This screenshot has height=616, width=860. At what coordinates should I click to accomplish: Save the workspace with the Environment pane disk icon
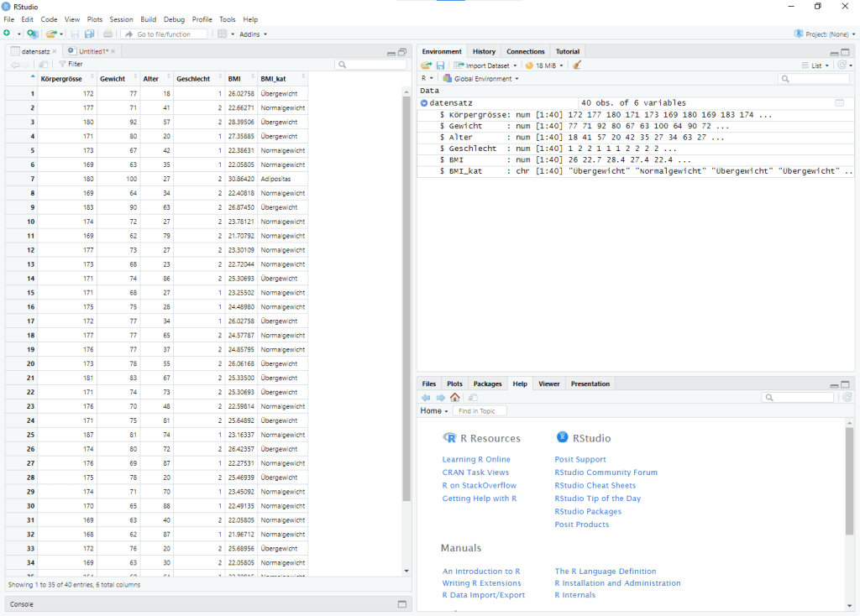pyautogui.click(x=439, y=65)
